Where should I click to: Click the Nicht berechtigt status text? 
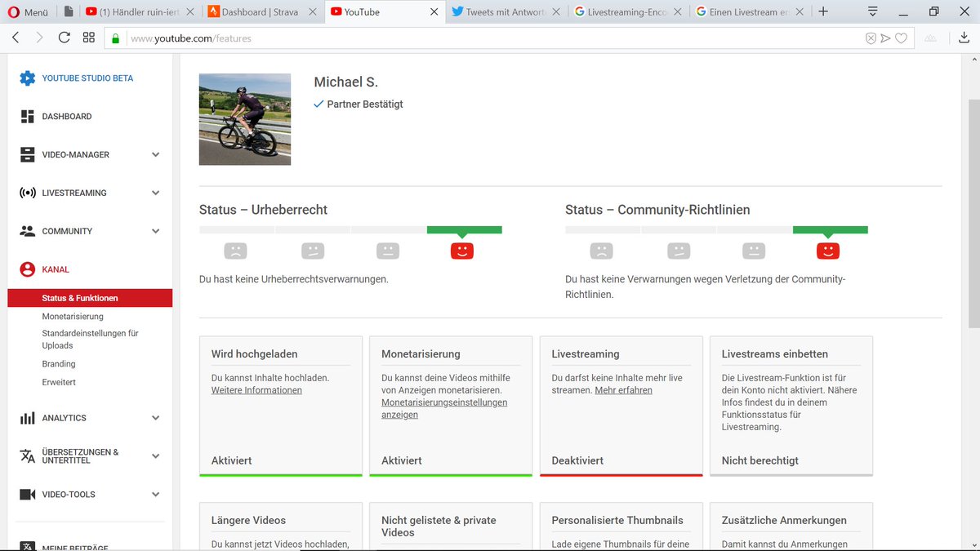[760, 460]
